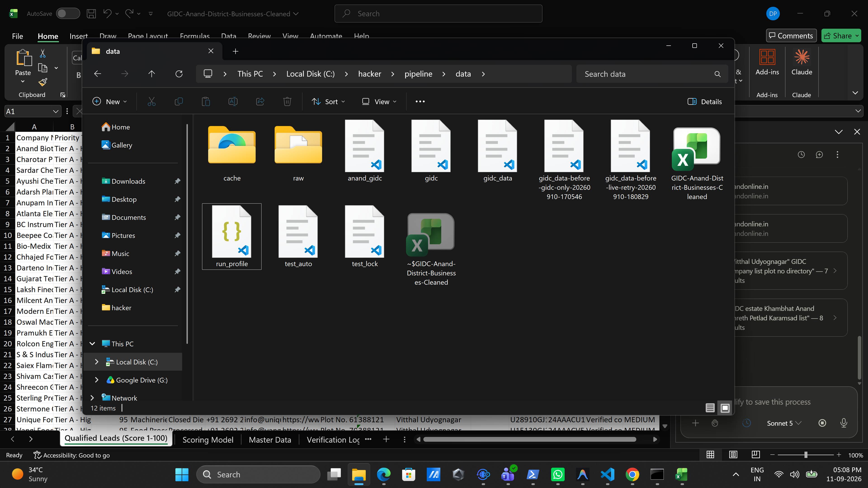Open the Claude add-in icon
Viewport: 868px width, 488px height.
pos(802,63)
